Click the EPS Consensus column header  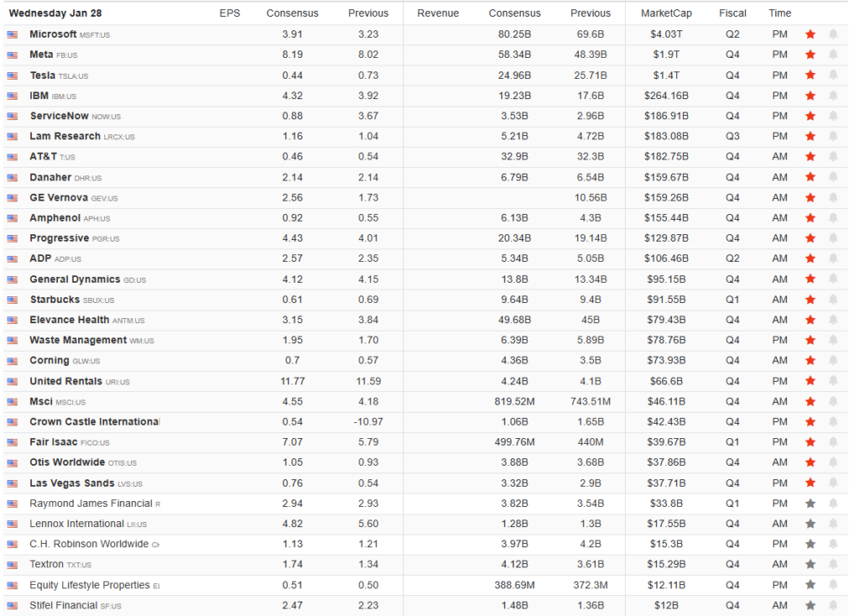[291, 13]
